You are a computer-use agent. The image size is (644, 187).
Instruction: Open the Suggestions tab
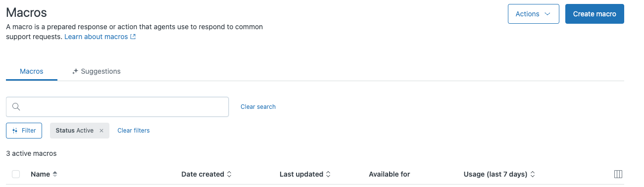(x=96, y=71)
